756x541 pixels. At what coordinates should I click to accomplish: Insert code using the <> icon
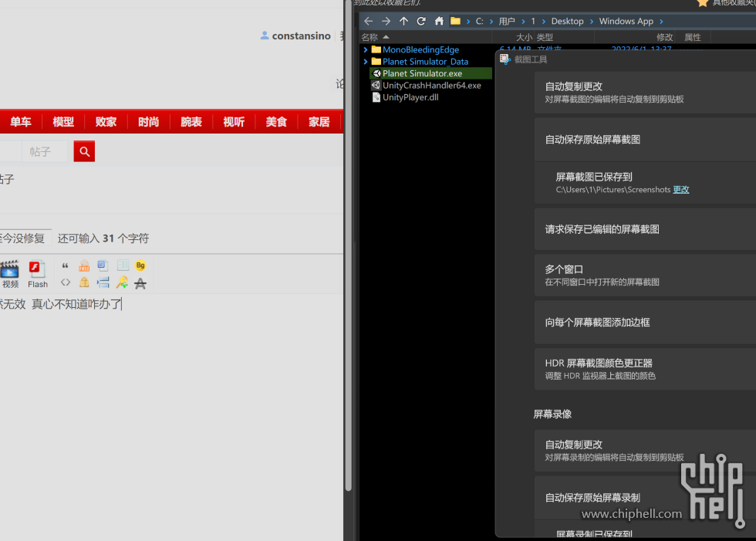66,282
